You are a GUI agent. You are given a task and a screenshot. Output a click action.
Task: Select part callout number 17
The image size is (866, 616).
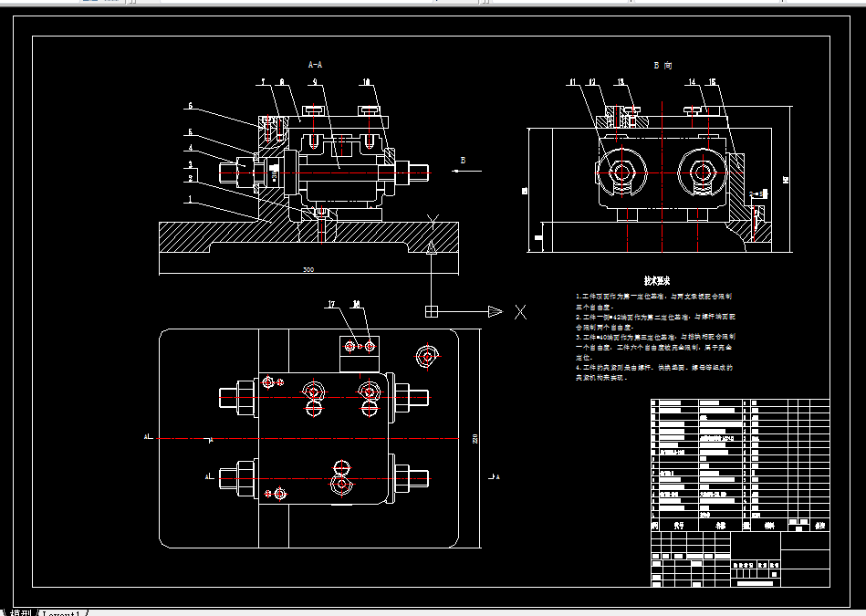click(331, 305)
